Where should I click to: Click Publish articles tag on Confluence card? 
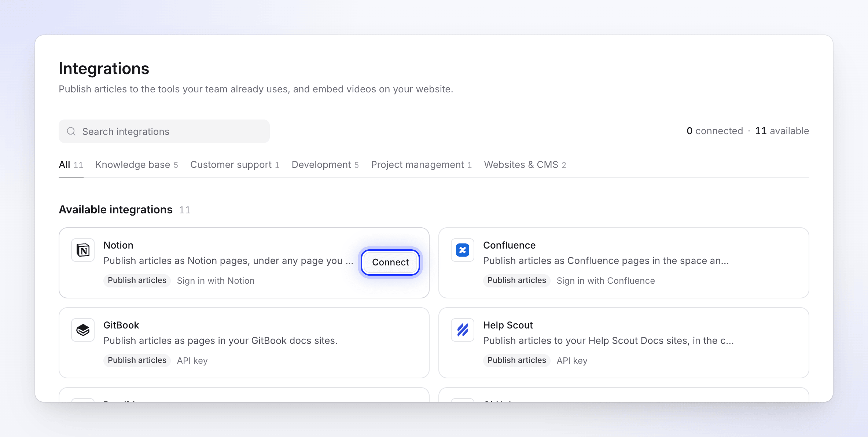[x=517, y=280]
